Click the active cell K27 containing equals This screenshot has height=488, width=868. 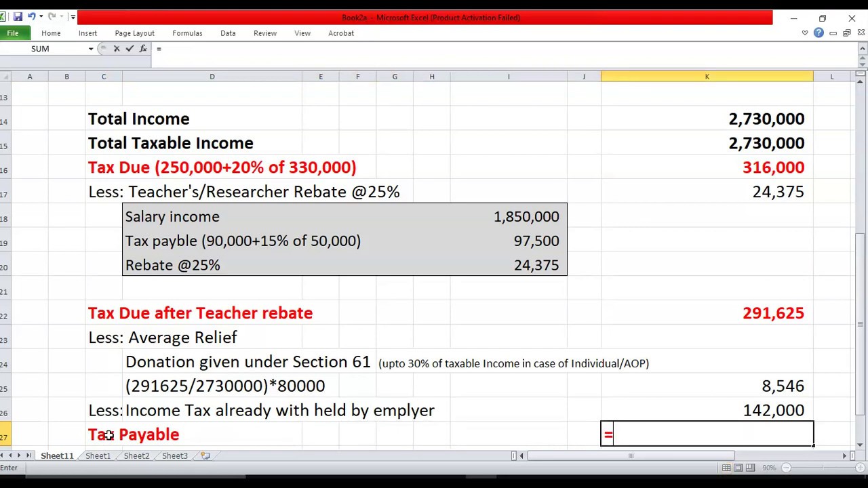tap(707, 434)
